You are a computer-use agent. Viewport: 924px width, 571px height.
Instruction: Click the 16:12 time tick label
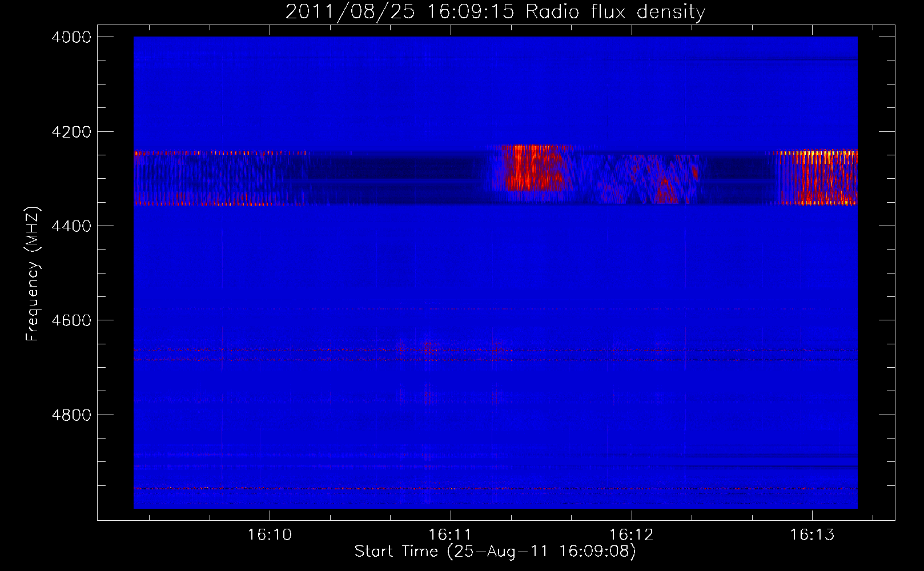tap(632, 534)
